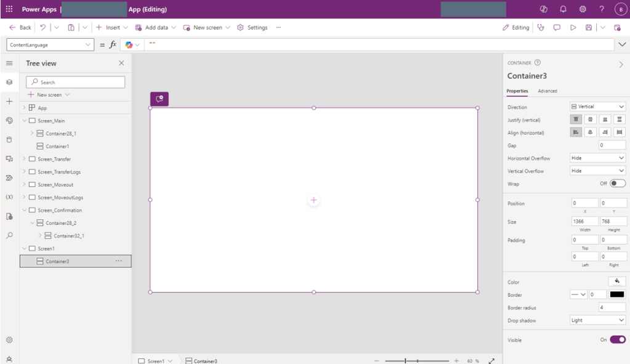This screenshot has width=630, height=364.
Task: Click the App checker stethoscope icon
Action: pyautogui.click(x=541, y=28)
